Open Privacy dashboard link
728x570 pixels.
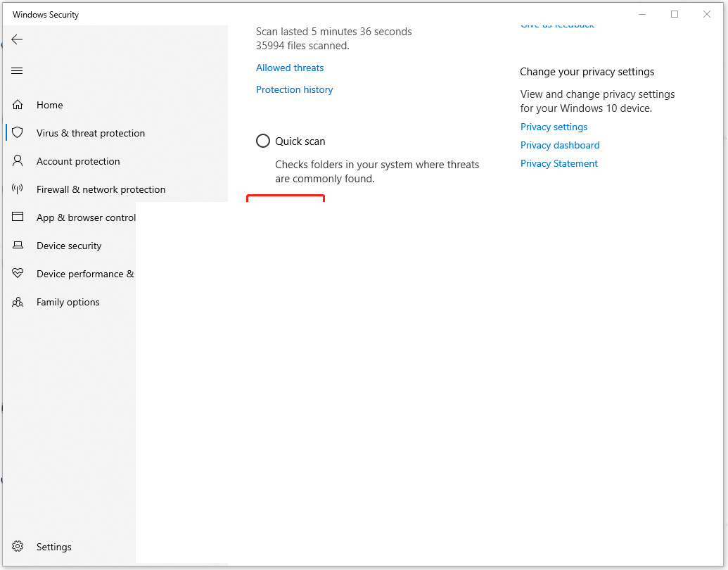point(560,146)
